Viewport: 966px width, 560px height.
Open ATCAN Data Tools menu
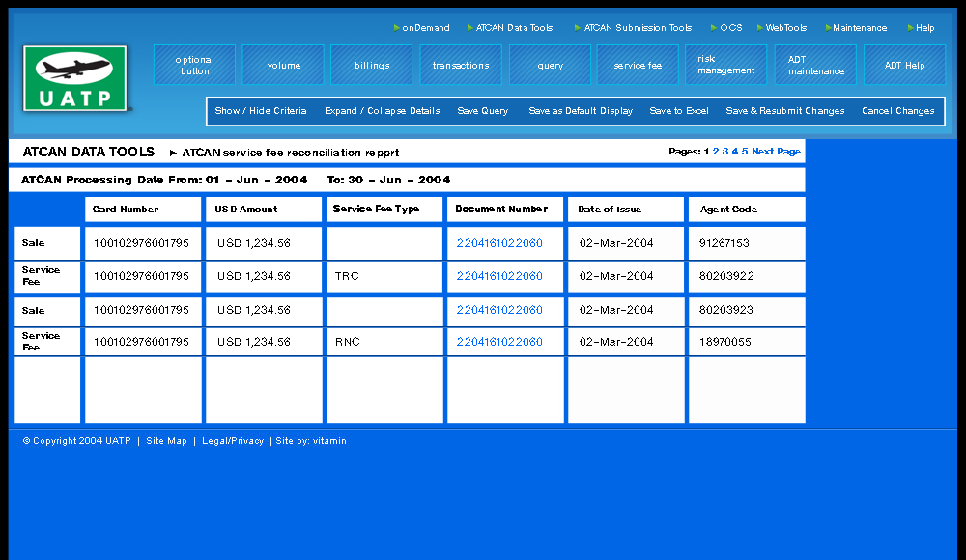click(x=514, y=28)
